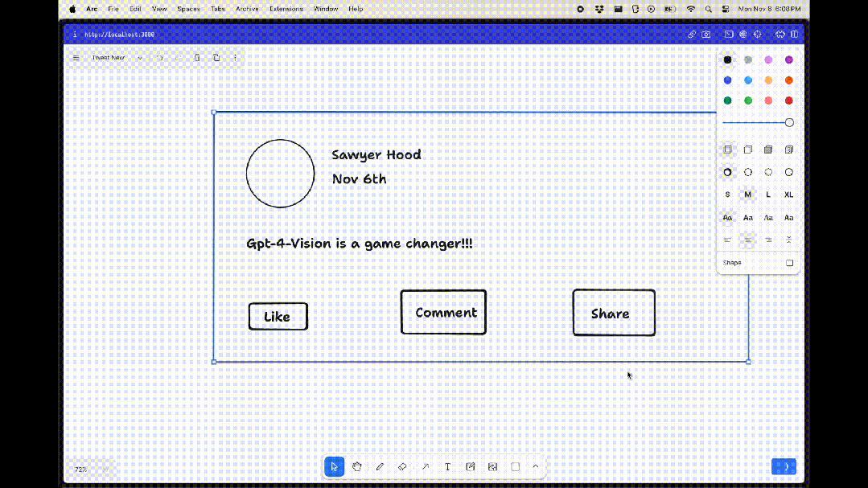Choose the Draw pencil tool
Viewport: 868px width, 488px height.
click(x=380, y=466)
